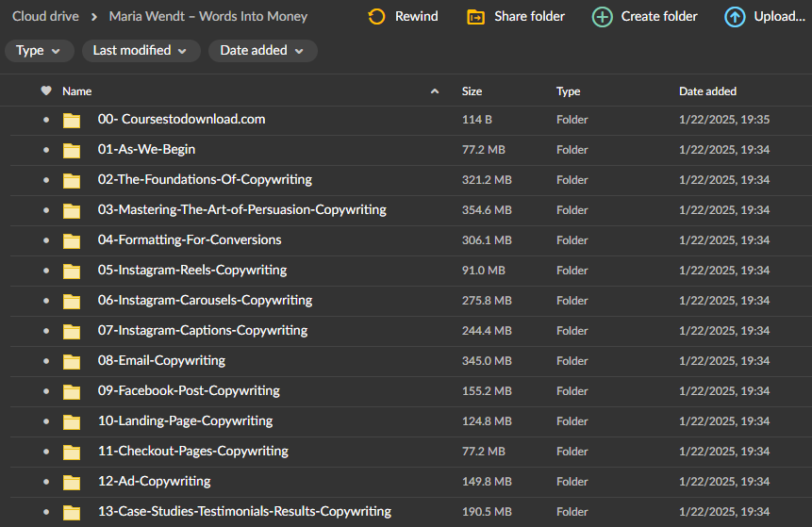Click the 124.8 MB size cell
This screenshot has width=812, height=527.
coord(487,420)
